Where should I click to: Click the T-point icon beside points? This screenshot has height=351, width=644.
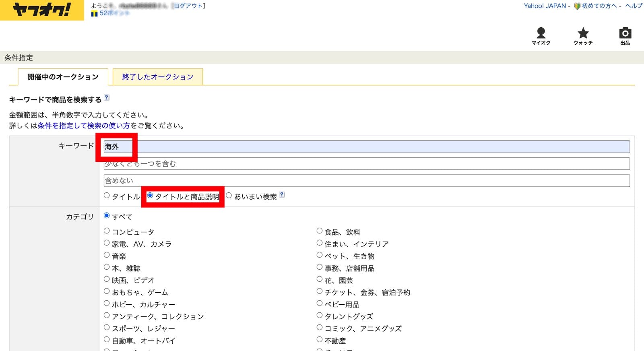click(94, 14)
